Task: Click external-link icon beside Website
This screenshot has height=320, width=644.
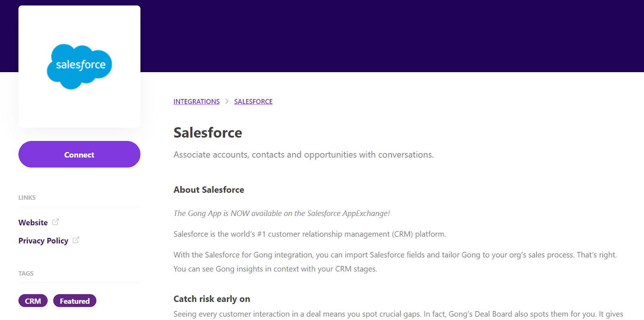Action: 56,222
